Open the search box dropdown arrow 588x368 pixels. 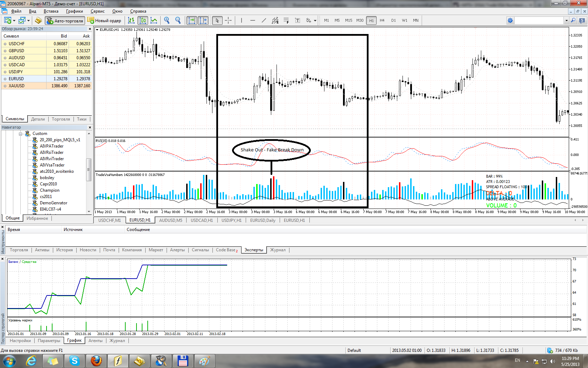(566, 21)
